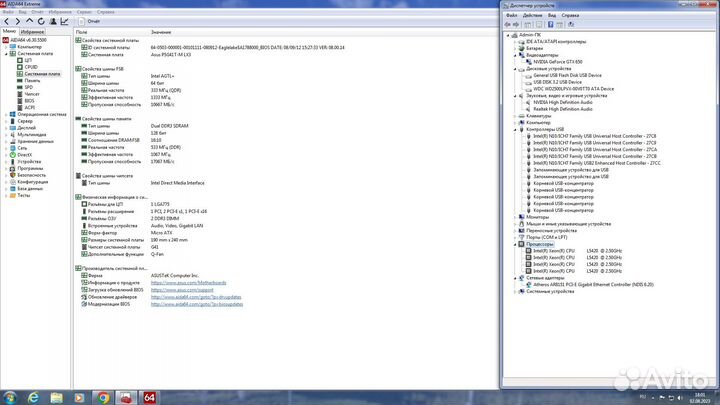This screenshot has width=720, height=405.
Task: Open Internet Explorer from the taskbar
Action: [x=33, y=397]
